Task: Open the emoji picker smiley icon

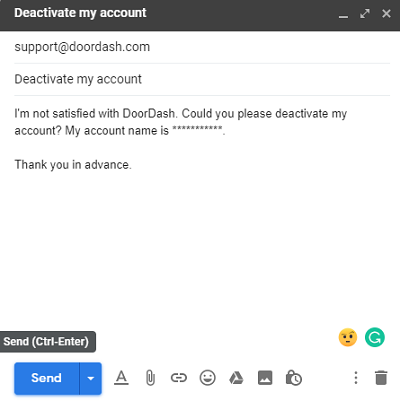Action: tap(207, 378)
